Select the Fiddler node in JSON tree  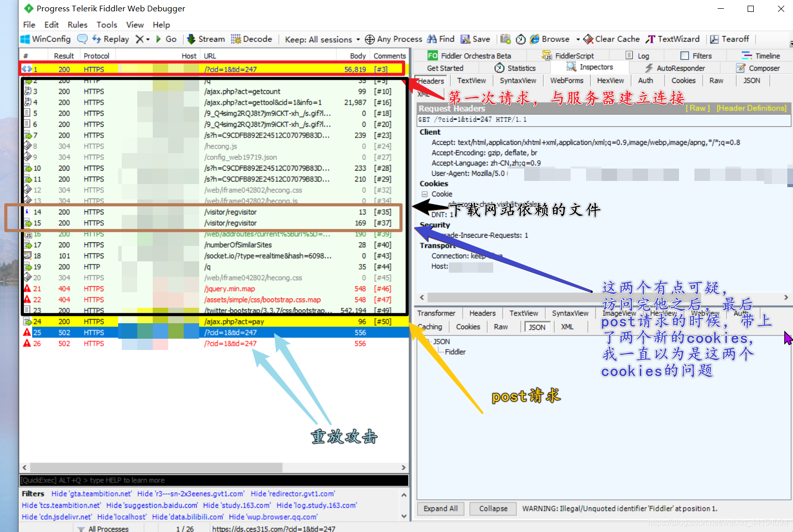pos(455,352)
